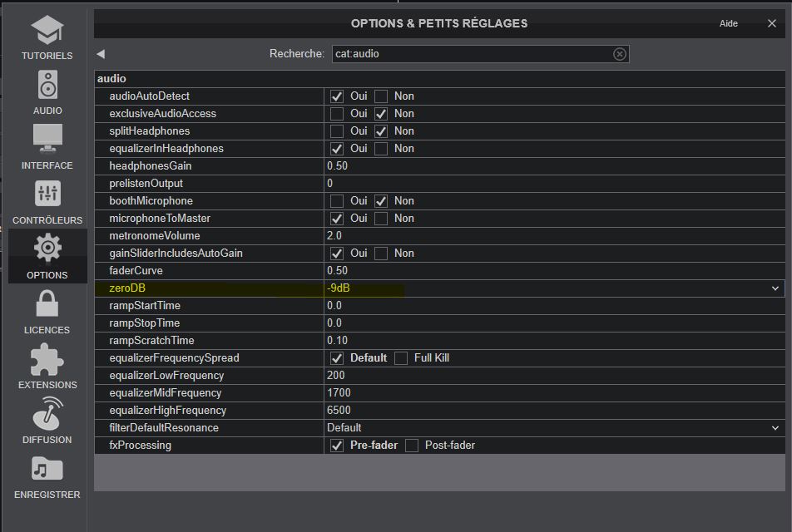792x532 pixels.
Task: Click the zeroDB -9dB value
Action: 339,288
